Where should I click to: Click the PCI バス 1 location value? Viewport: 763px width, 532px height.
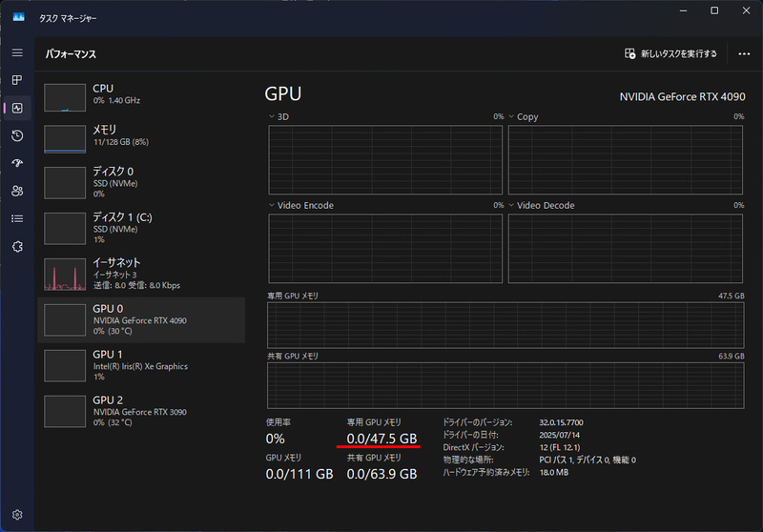tap(588, 460)
